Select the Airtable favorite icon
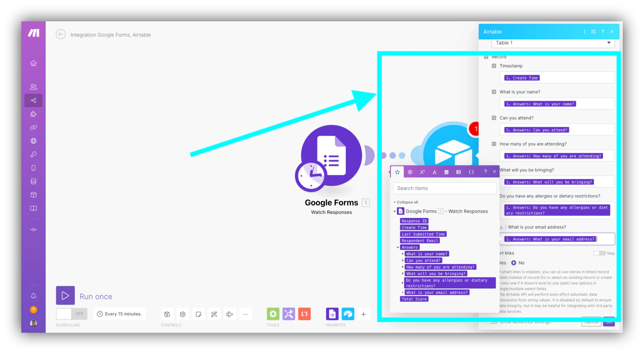The width and height of the screenshot is (644, 354). coord(348,314)
